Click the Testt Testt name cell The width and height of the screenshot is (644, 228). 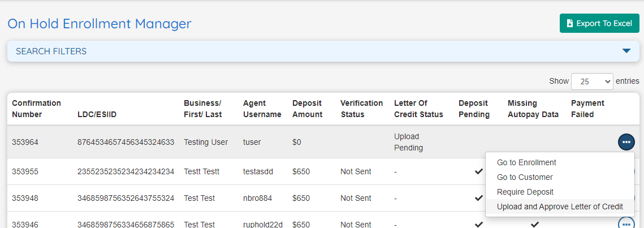click(202, 171)
